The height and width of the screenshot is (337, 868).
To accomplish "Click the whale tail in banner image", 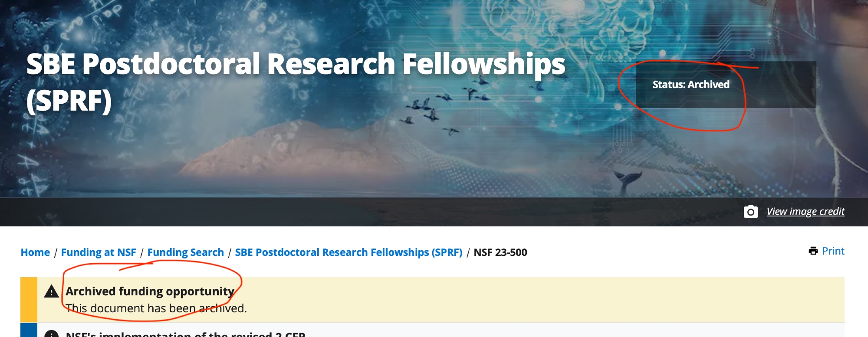I will click(x=628, y=179).
